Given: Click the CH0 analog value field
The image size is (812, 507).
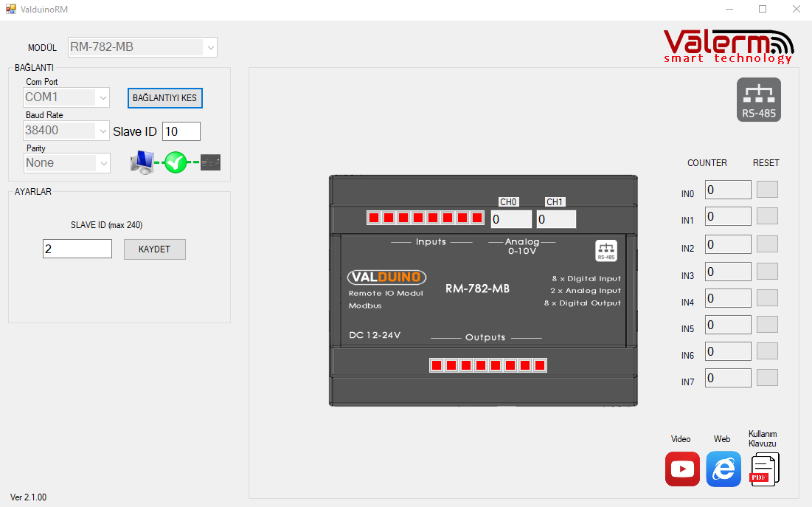Looking at the screenshot, I should (510, 219).
